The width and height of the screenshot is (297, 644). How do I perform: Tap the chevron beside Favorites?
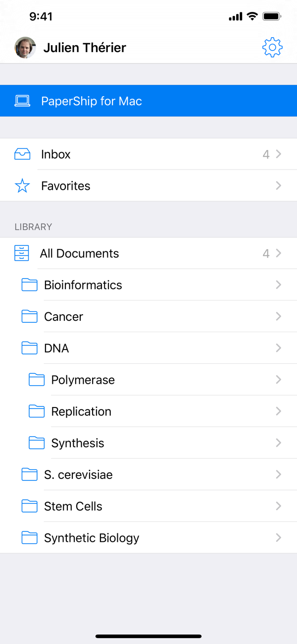point(278,186)
